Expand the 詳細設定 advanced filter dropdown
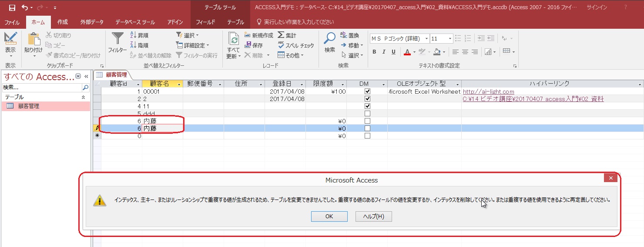Image resolution: width=644 pixels, height=247 pixels. click(x=193, y=45)
